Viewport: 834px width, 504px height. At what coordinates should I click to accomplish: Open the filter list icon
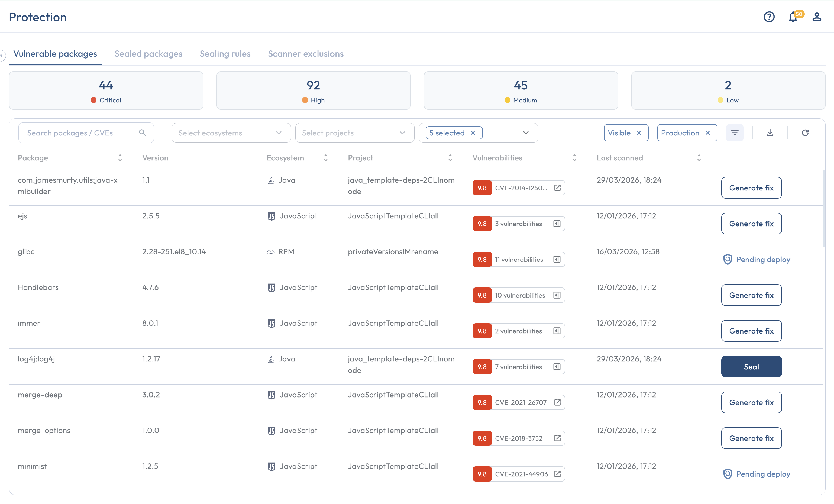[735, 133]
